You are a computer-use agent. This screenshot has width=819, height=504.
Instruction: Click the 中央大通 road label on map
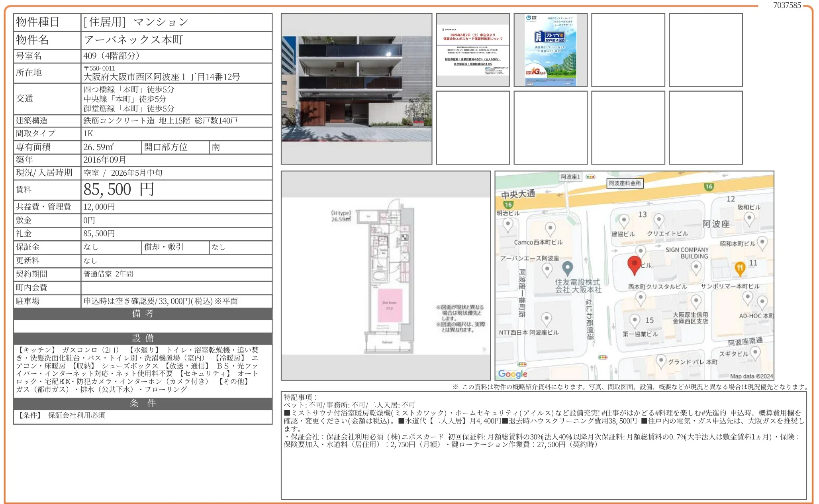click(x=518, y=194)
